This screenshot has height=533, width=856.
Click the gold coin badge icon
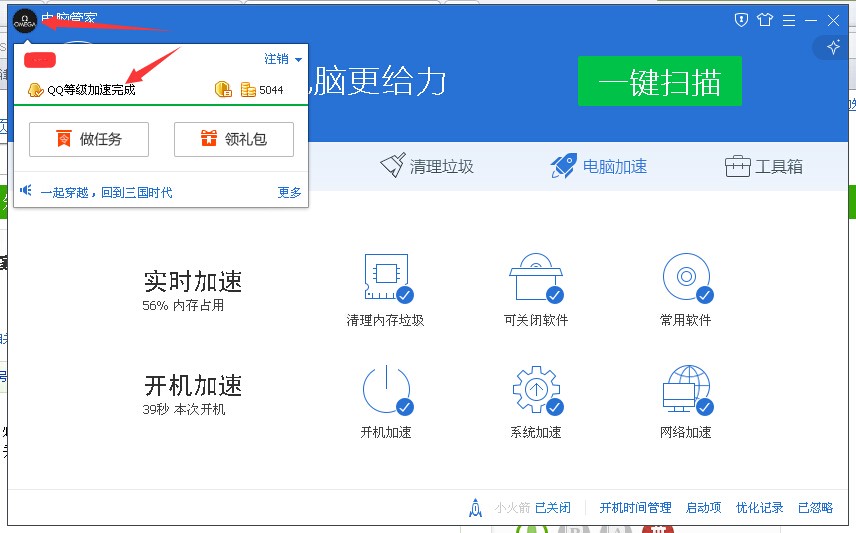(x=223, y=89)
